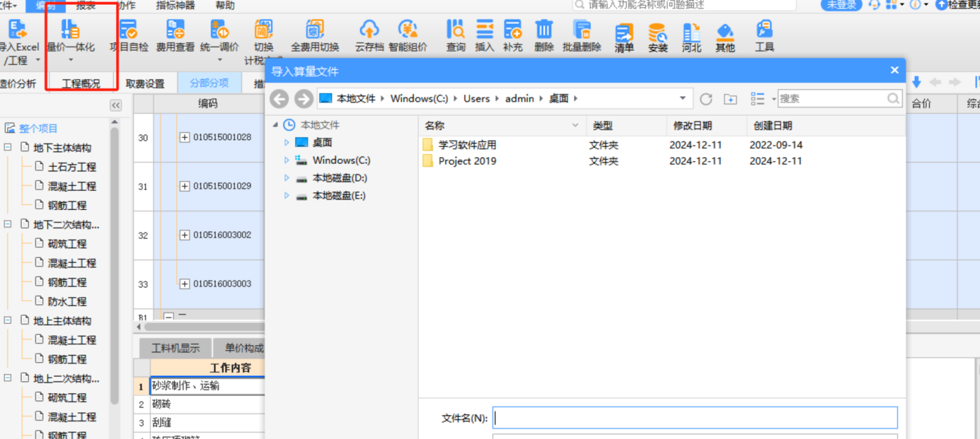Click the 插入 insert icon

(x=485, y=29)
